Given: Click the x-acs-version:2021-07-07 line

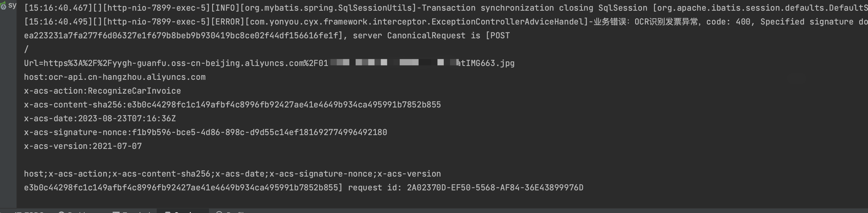Looking at the screenshot, I should [83, 146].
